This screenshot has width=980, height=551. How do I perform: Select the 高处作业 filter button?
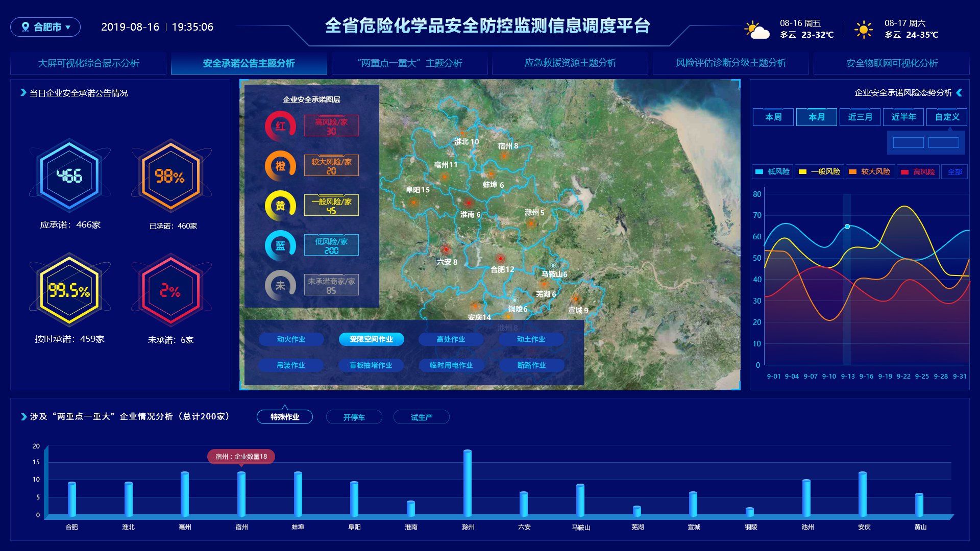click(x=451, y=339)
